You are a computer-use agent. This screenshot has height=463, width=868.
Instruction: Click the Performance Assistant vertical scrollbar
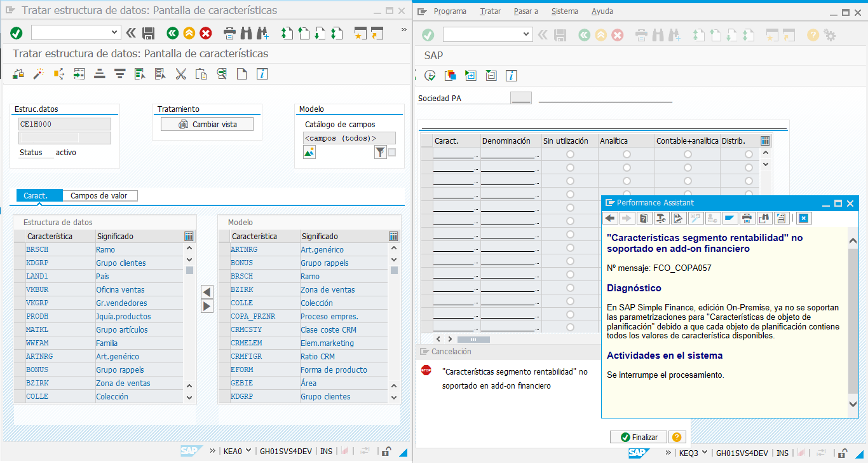click(853, 321)
